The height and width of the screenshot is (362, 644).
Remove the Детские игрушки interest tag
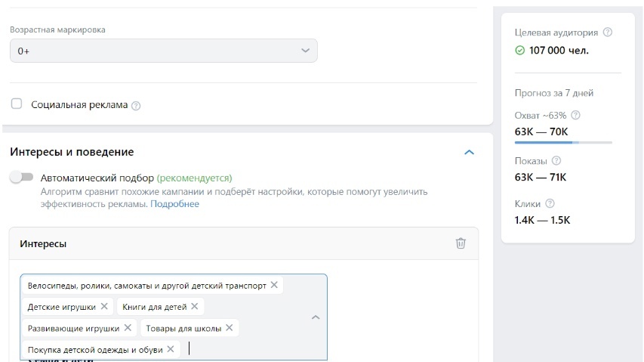tap(104, 306)
